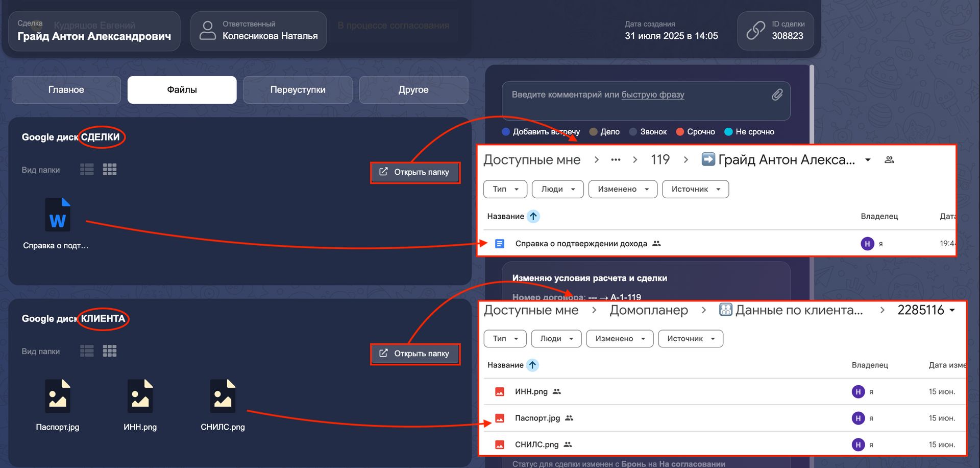Open the СНИЛС.png image file icon

(223, 396)
